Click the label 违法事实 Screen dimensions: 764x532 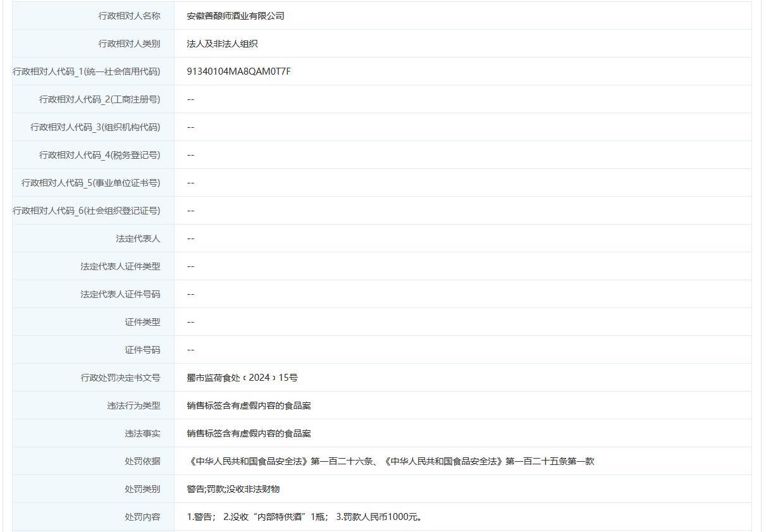(x=142, y=433)
